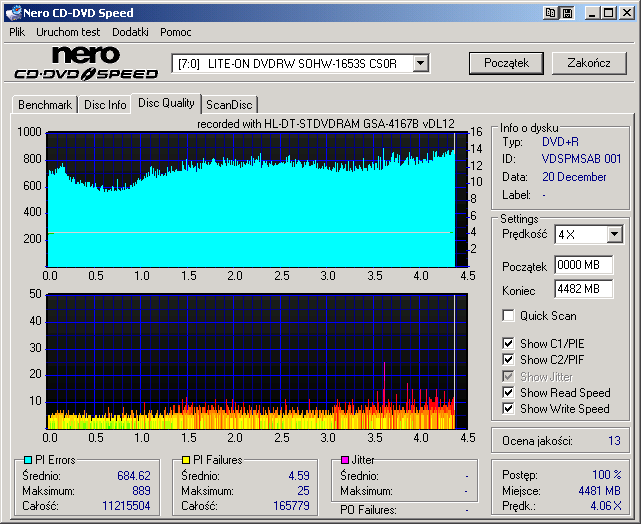The width and height of the screenshot is (641, 524).
Task: Toggle the Show C2/PIF checkbox
Action: 508,360
